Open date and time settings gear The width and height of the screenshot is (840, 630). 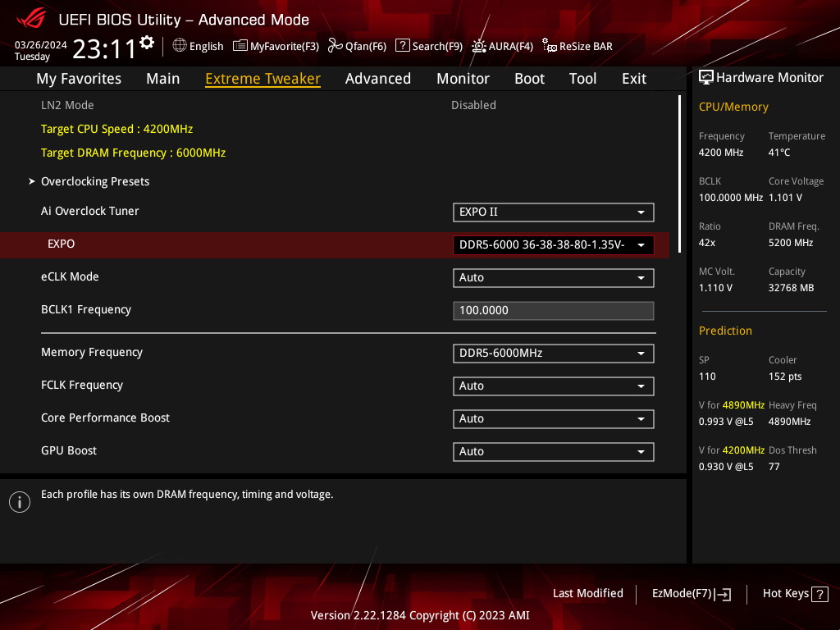pyautogui.click(x=146, y=43)
